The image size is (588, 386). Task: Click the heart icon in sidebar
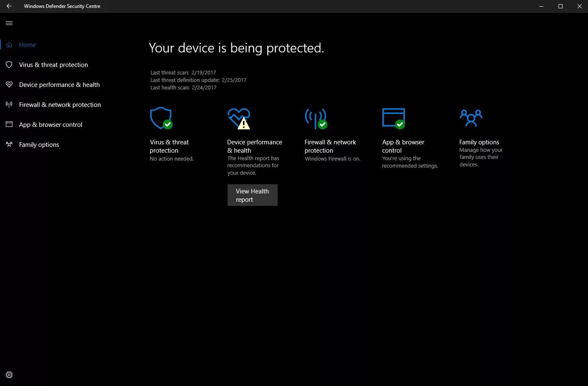coord(9,84)
